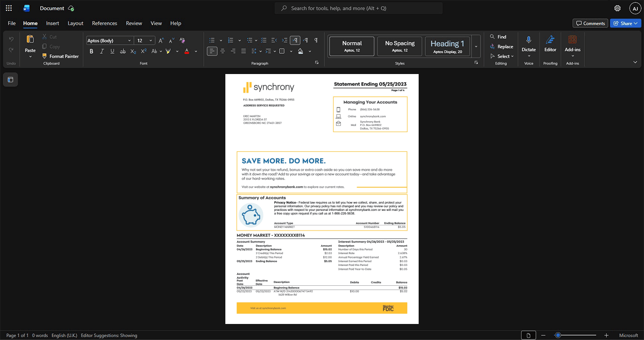This screenshot has width=644, height=340.
Task: Decrease paragraph indent
Action: coord(274,41)
